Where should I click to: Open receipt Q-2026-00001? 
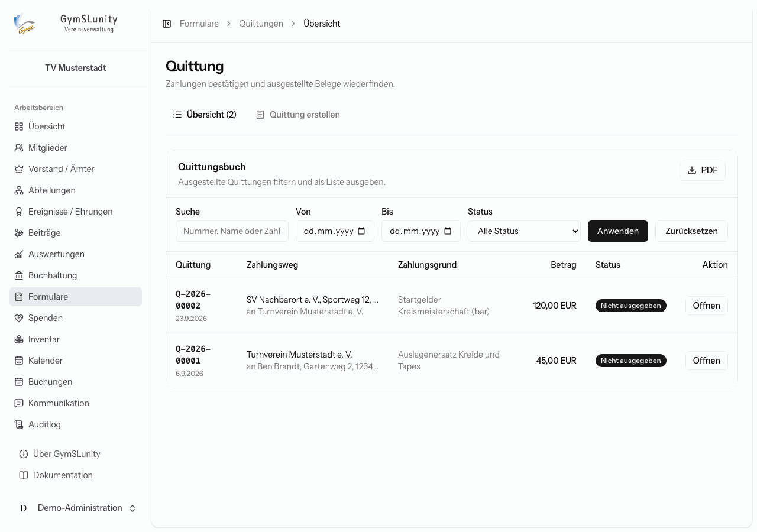coord(707,361)
